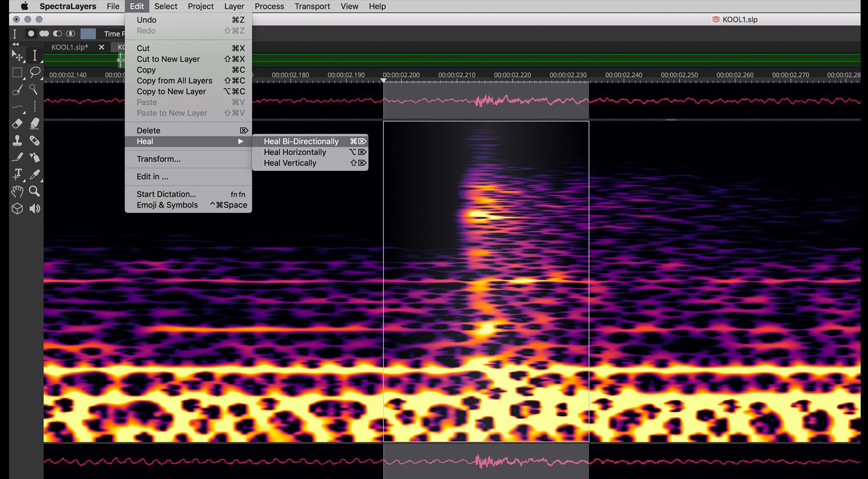Select the Heal bandage tool
Image resolution: width=868 pixels, height=479 pixels.
[x=35, y=140]
